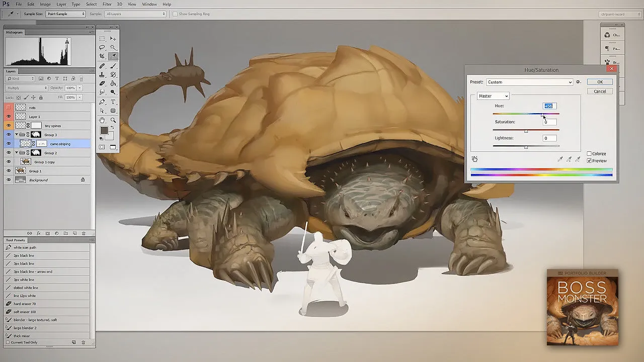
Task: Open the Image menu
Action: pyautogui.click(x=45, y=4)
